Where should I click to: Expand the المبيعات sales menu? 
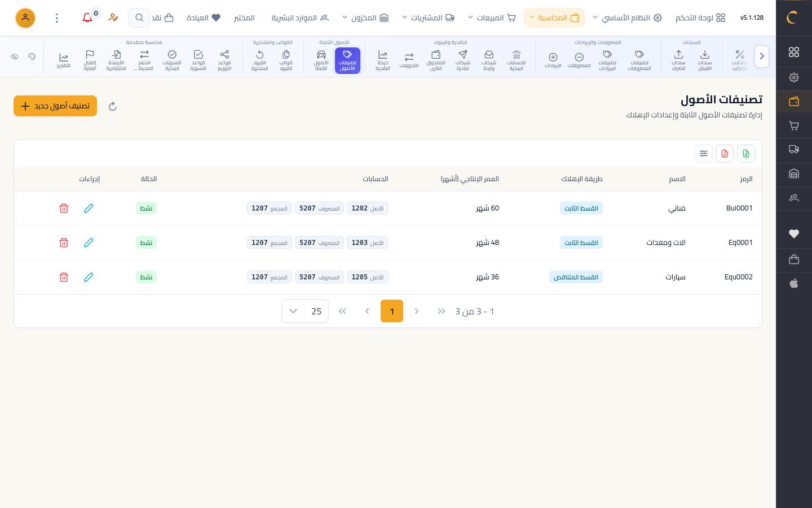point(492,18)
